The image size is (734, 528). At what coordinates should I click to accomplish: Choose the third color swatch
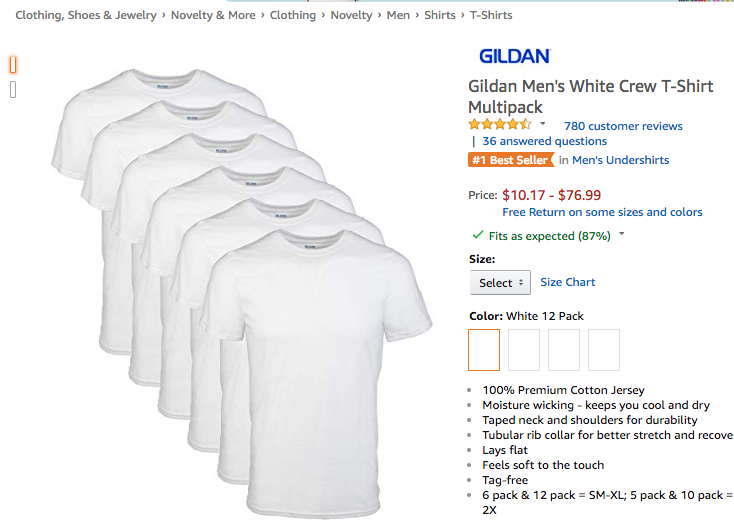[564, 350]
